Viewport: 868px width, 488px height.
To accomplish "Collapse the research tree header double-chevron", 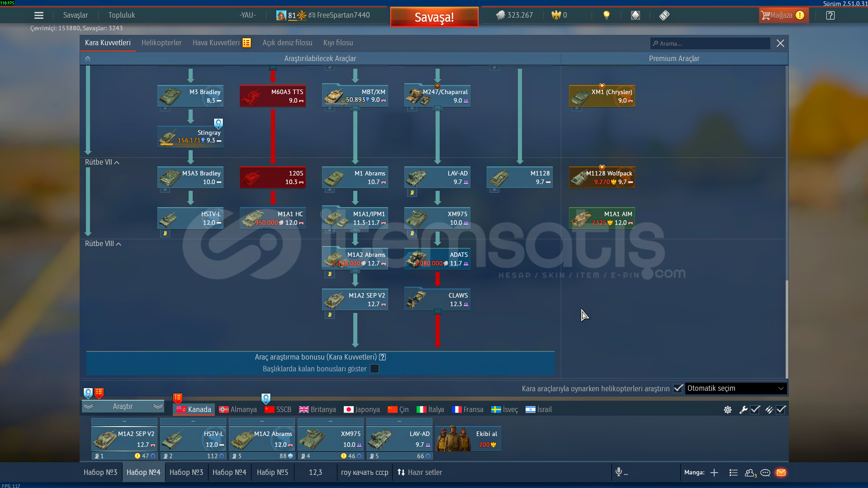I will (88, 59).
